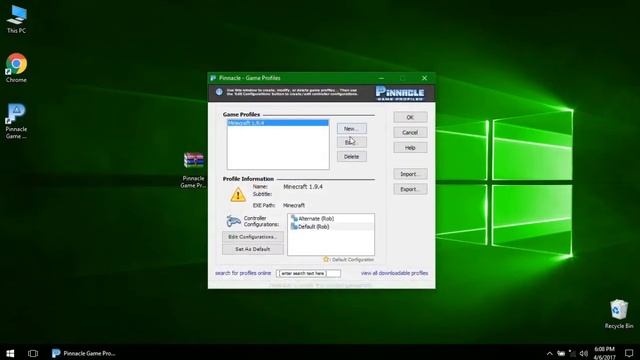Click Edit Configurations... button
The height and width of the screenshot is (360, 640).
tap(253, 237)
